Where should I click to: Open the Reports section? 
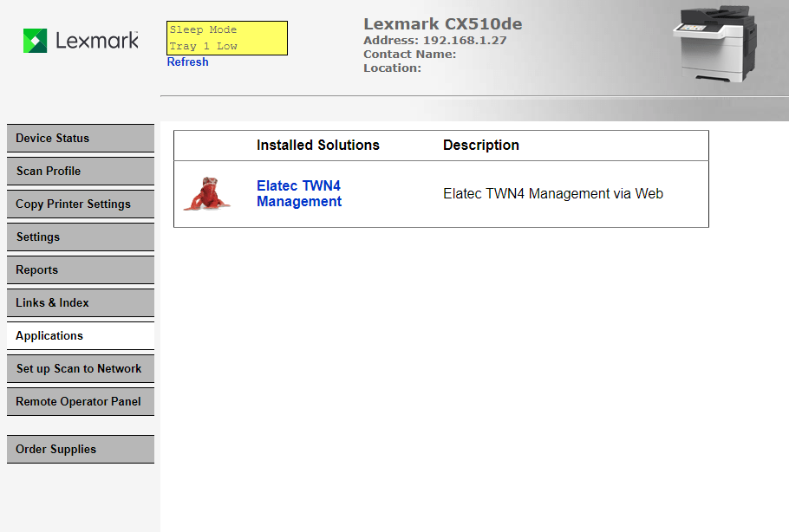click(81, 270)
